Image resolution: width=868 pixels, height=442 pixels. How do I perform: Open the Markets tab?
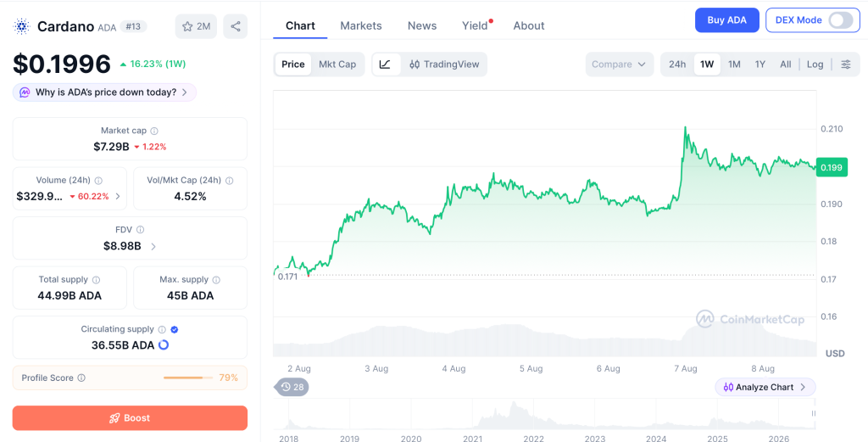point(361,25)
